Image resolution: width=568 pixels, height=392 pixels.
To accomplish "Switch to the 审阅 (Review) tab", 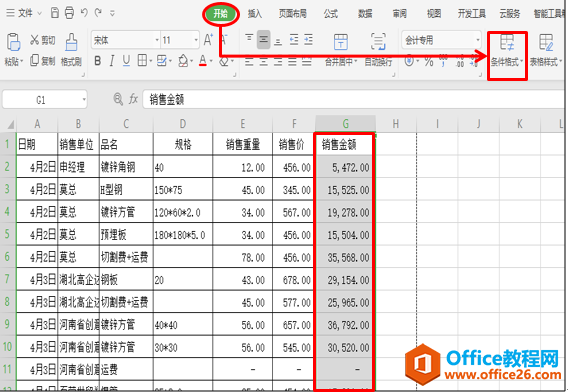I will [400, 14].
